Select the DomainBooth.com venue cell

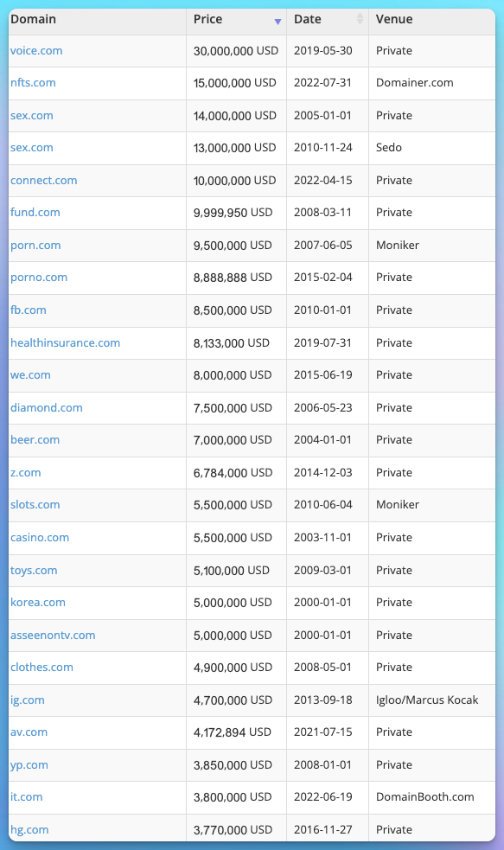tap(424, 797)
